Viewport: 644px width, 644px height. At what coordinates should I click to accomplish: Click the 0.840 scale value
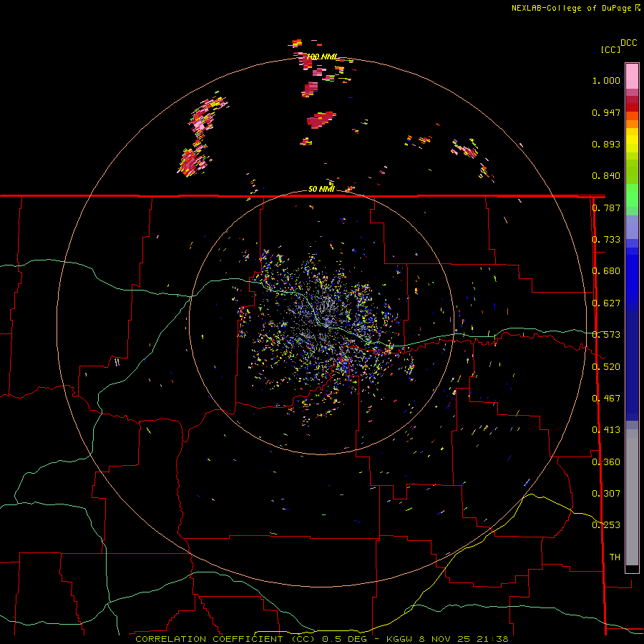click(606, 176)
